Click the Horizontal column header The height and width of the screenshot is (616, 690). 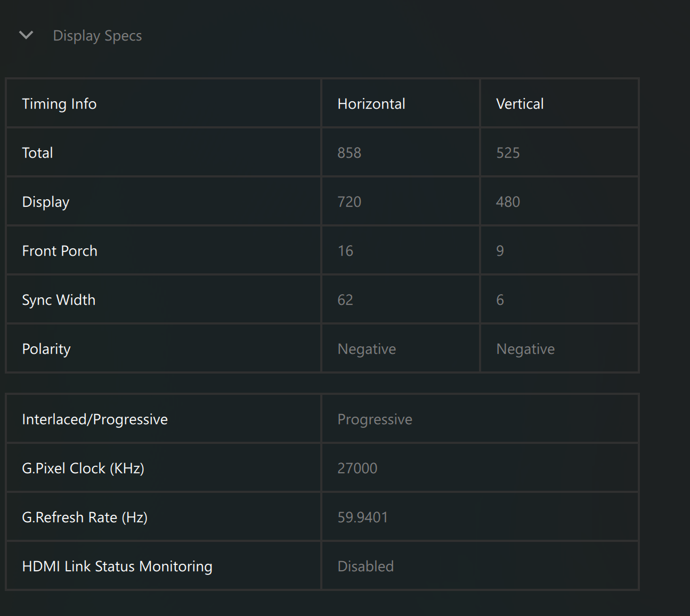(371, 104)
